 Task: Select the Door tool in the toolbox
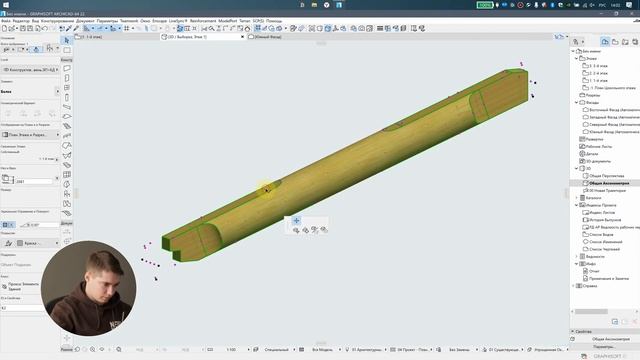[67, 78]
